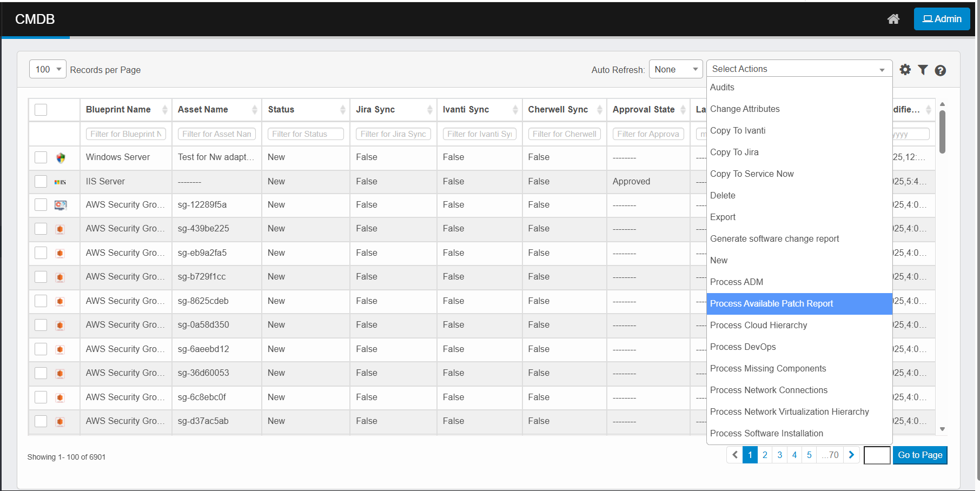Open the Records per Page dropdown
The width and height of the screenshot is (980, 491).
click(x=48, y=69)
